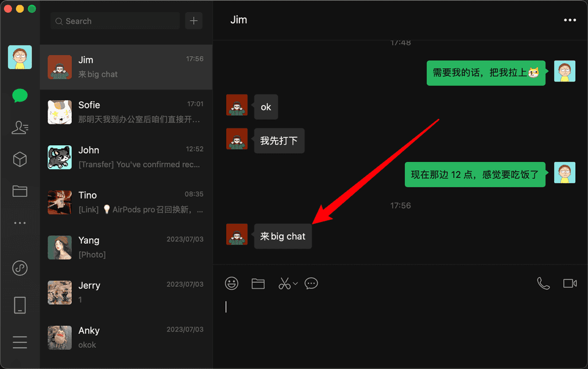Image resolution: width=588 pixels, height=369 pixels.
Task: Select the screenshot scissors tool
Action: pos(284,283)
